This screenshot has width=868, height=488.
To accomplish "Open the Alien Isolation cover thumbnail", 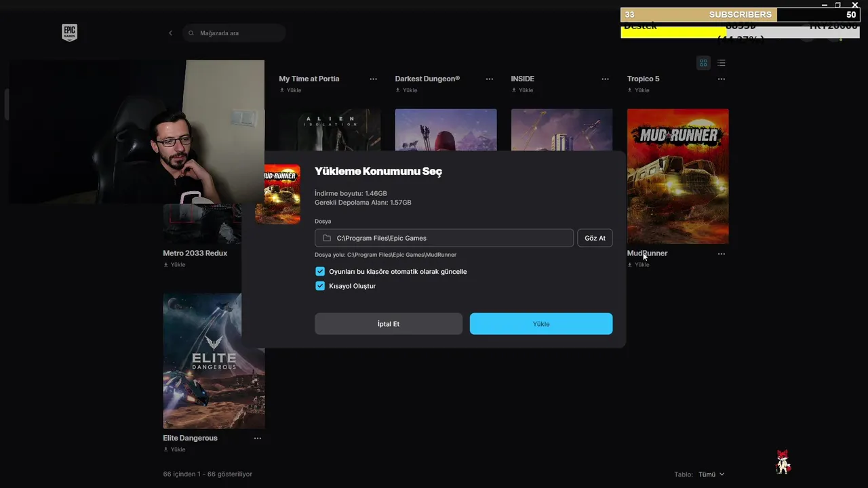I will (330, 130).
